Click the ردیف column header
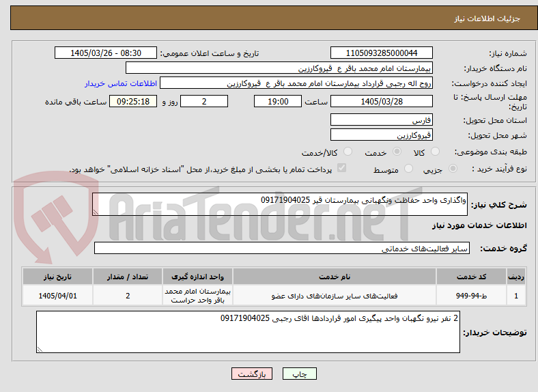This screenshot has width=538, height=392. [x=516, y=277]
